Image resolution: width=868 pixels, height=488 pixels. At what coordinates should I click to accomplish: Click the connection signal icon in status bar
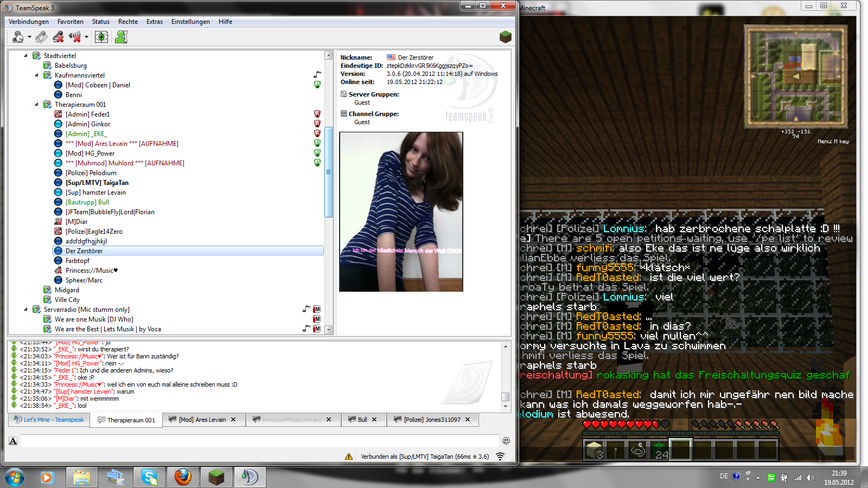click(x=500, y=457)
